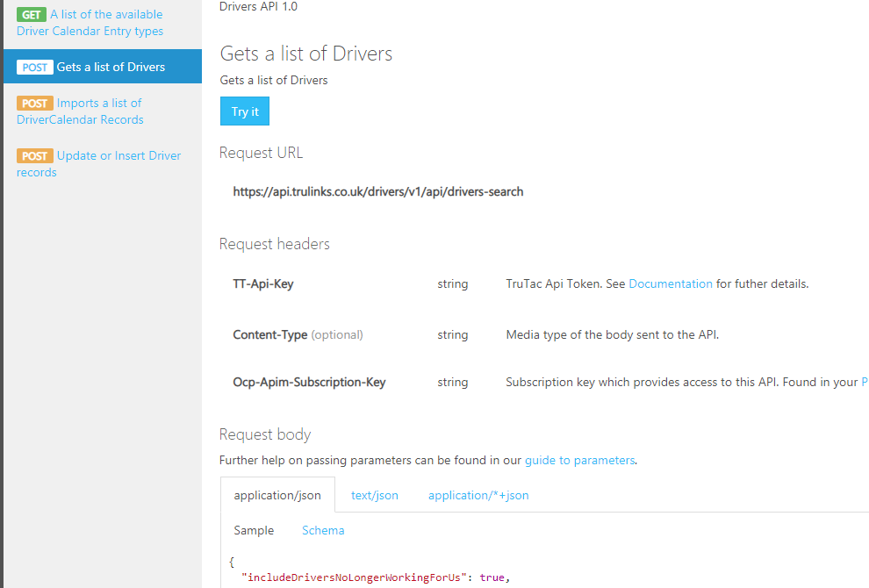Click the includeDriversNoLongerWorkingForUs JSON property
Image resolution: width=869 pixels, height=588 pixels.
click(354, 577)
